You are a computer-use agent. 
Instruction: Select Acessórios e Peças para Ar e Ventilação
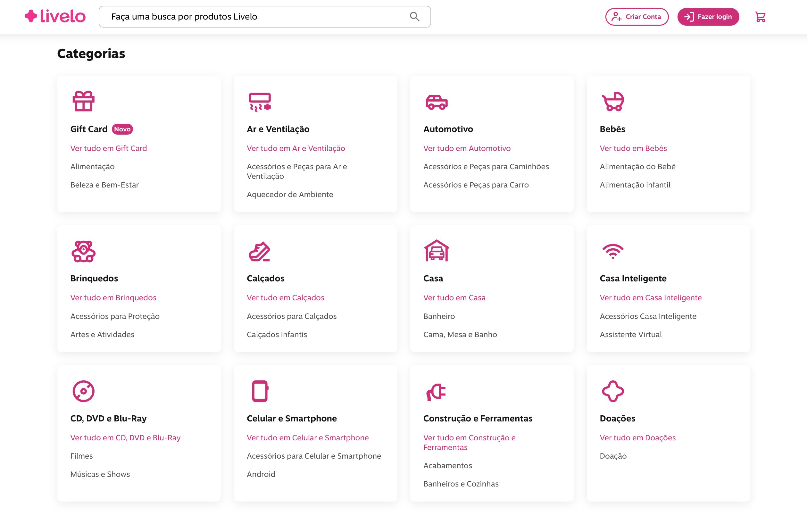click(x=297, y=171)
